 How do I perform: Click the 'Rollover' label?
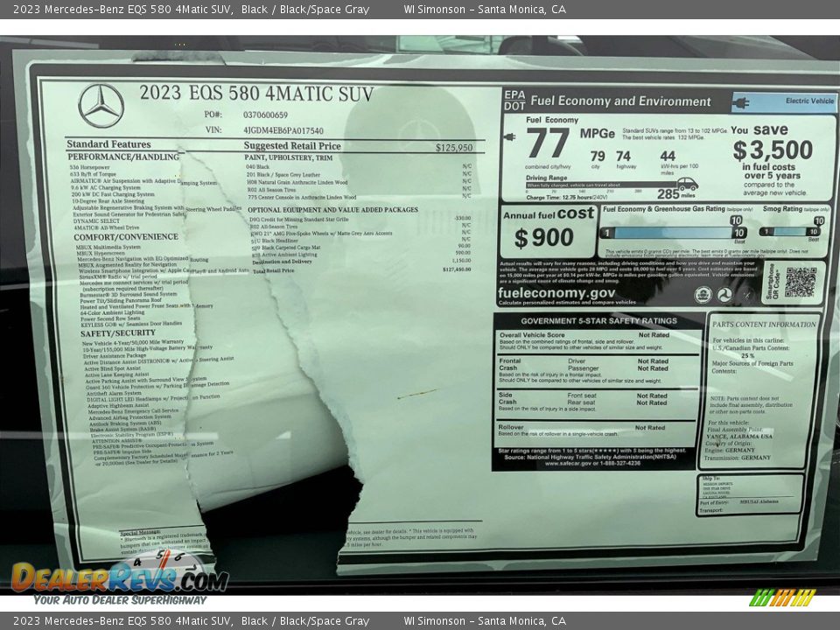pos(510,428)
